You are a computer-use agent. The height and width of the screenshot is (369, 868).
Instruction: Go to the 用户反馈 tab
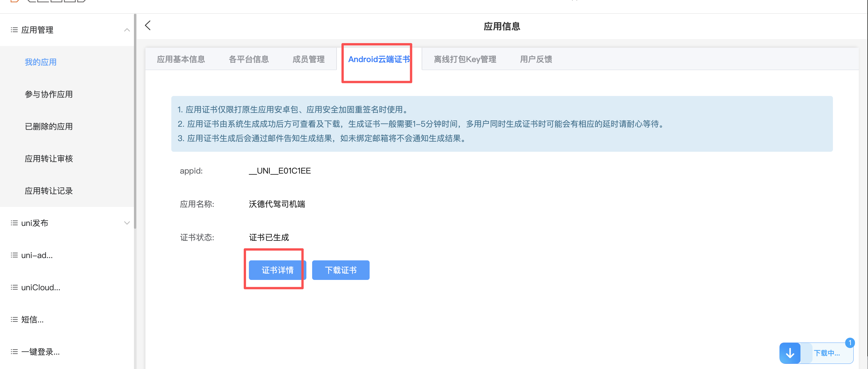tap(536, 59)
